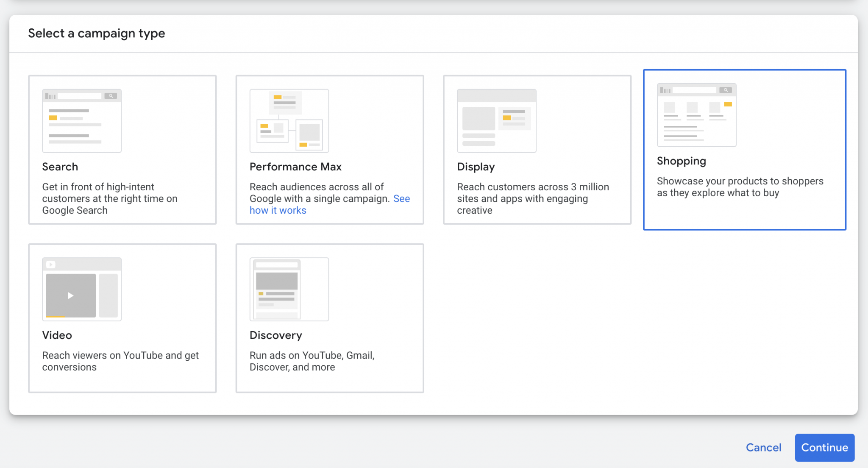This screenshot has height=468, width=868.
Task: Select the Shopping title text
Action: point(681,161)
